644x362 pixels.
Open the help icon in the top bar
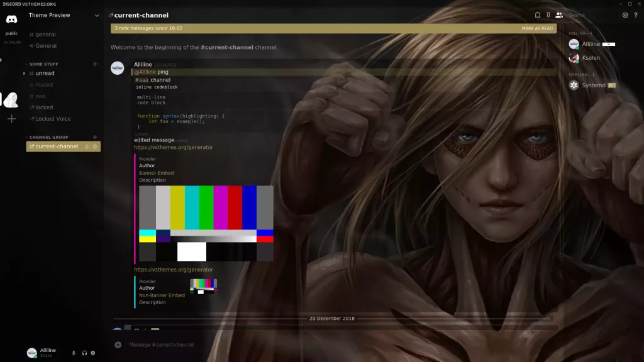636,15
